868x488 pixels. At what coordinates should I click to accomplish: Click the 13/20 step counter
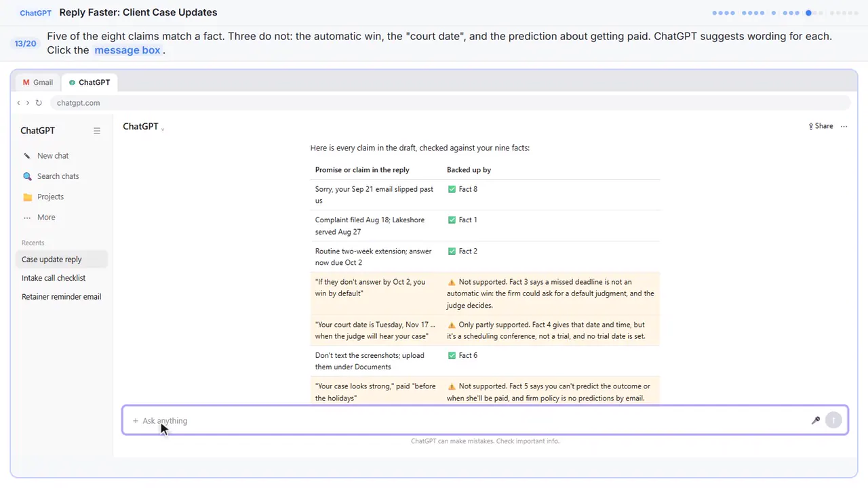(x=25, y=43)
